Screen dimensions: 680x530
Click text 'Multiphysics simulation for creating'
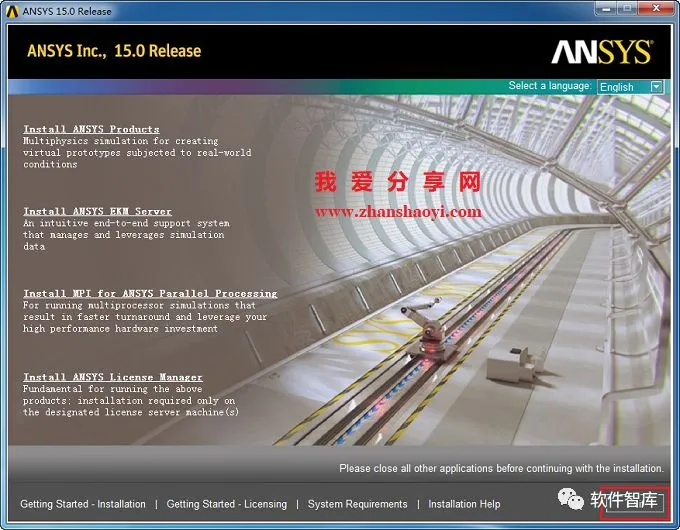(121, 141)
